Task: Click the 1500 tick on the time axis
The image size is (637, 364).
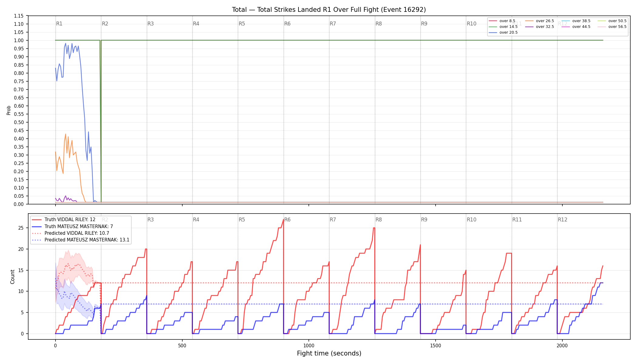Action: coord(436,345)
